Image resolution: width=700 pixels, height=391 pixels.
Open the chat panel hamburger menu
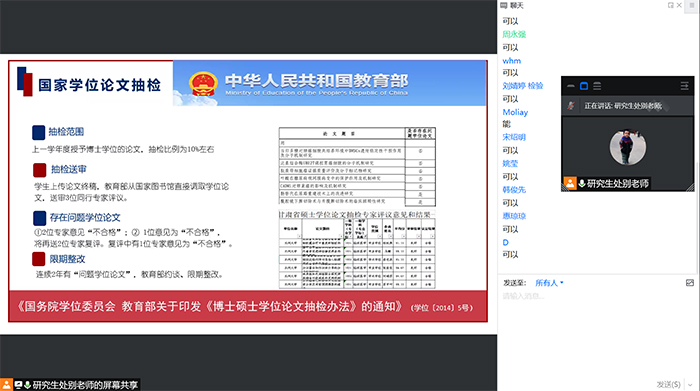692,5
